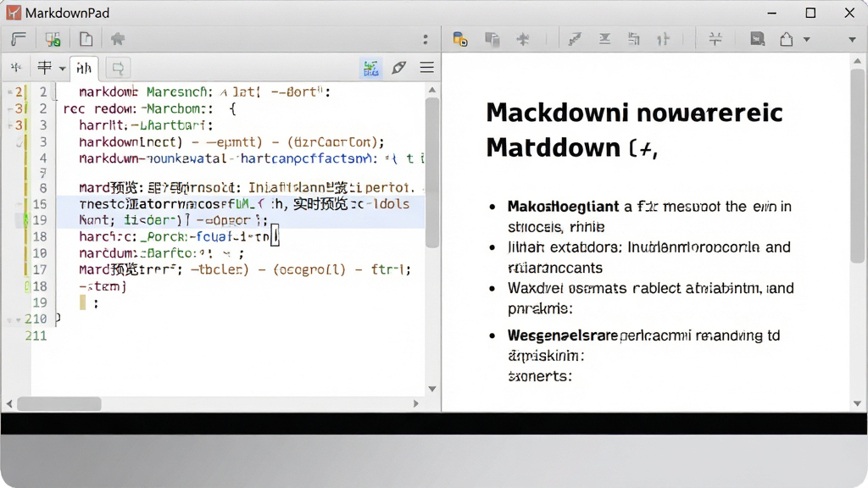Click the blank document icon
Viewport: 868px width, 488px height.
(86, 39)
